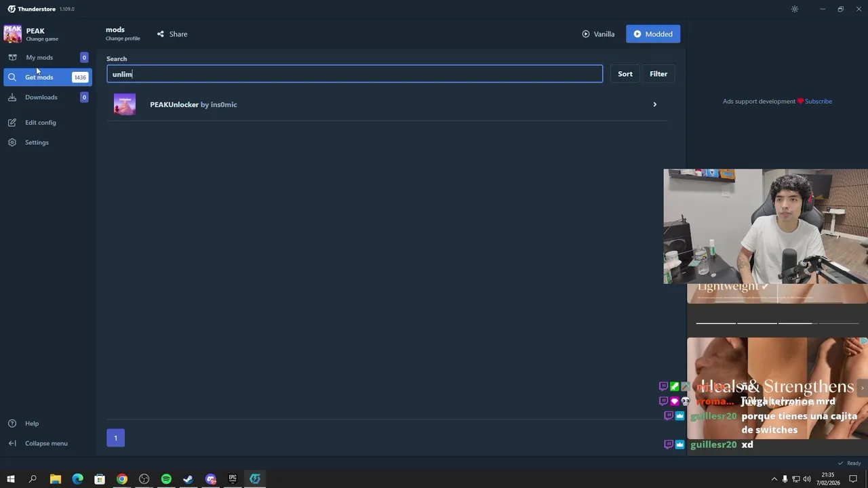Click the Thunderstore logo in the title bar

(x=12, y=9)
